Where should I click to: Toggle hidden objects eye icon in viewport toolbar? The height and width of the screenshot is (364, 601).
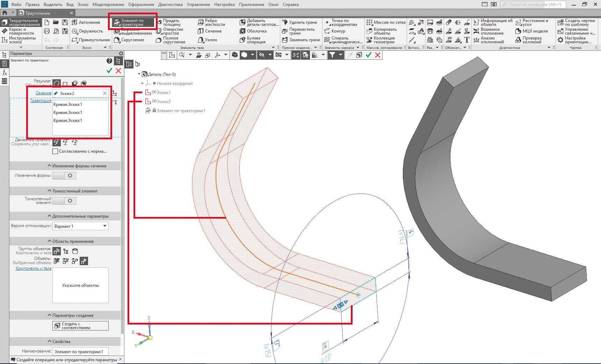point(261,55)
